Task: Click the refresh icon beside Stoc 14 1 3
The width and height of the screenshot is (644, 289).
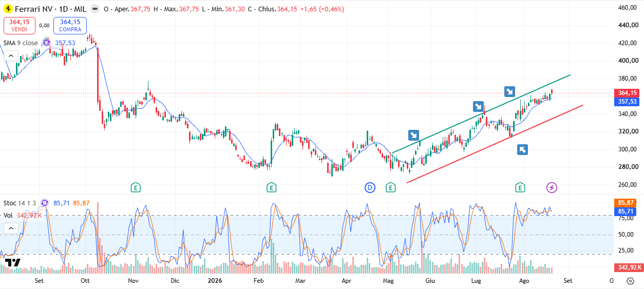Action: pos(44,203)
